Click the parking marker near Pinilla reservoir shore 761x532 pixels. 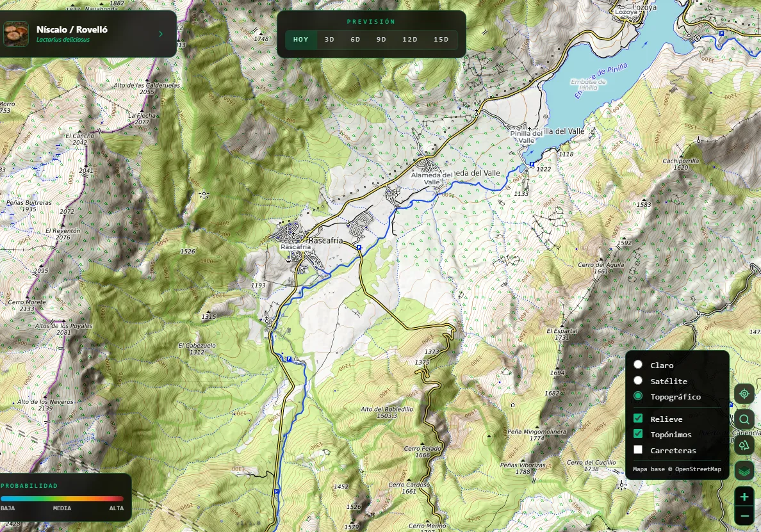[532, 165]
